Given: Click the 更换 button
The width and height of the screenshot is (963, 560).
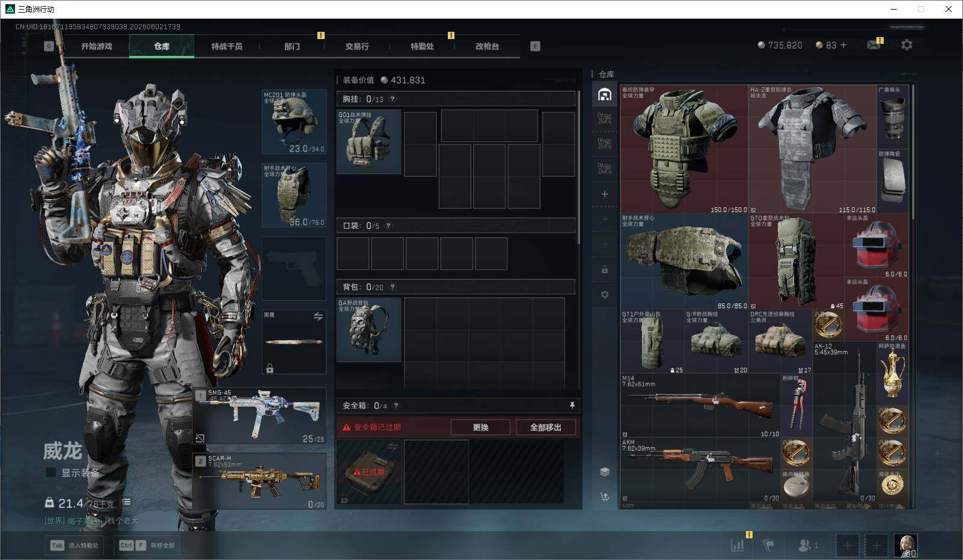Looking at the screenshot, I should 481,427.
